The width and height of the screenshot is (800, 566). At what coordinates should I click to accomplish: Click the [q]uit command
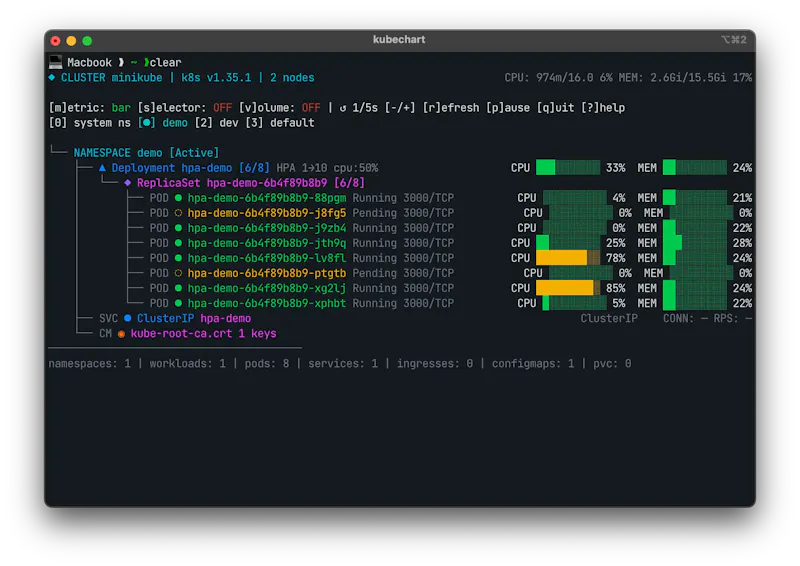pyautogui.click(x=556, y=108)
